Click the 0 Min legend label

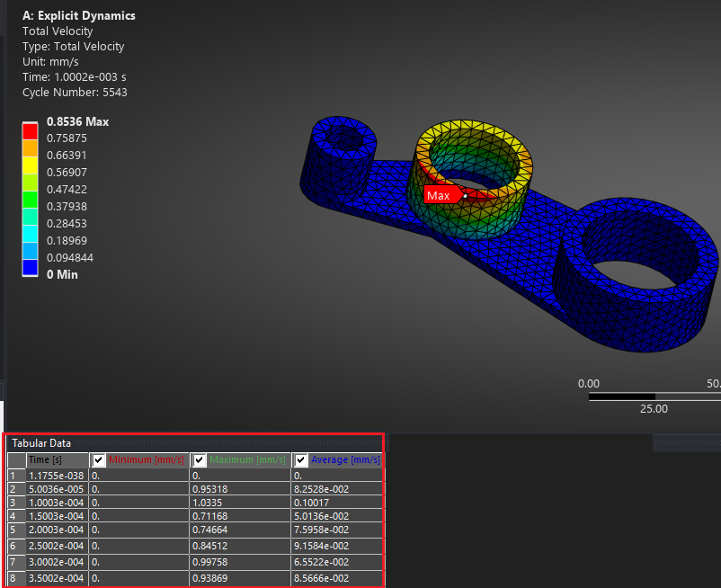[x=62, y=274]
